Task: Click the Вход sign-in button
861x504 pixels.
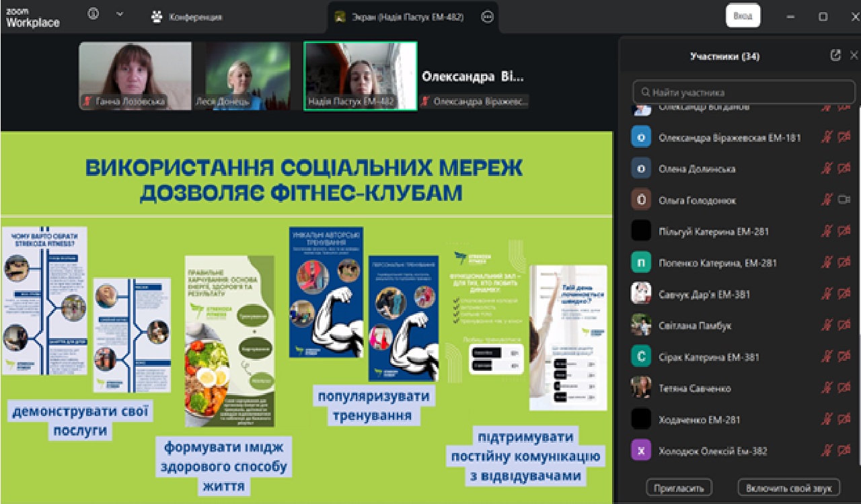Action: point(743,16)
